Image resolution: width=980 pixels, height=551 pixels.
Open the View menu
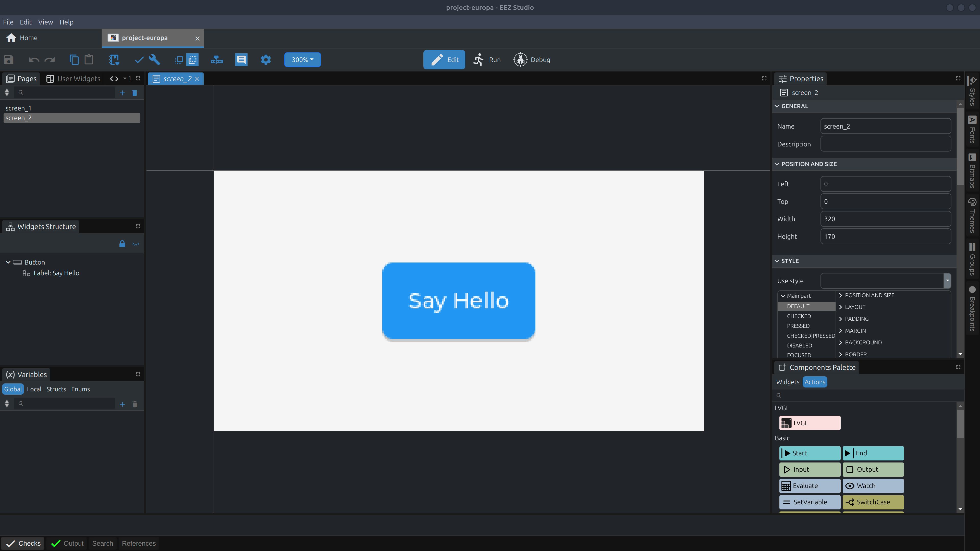point(45,22)
